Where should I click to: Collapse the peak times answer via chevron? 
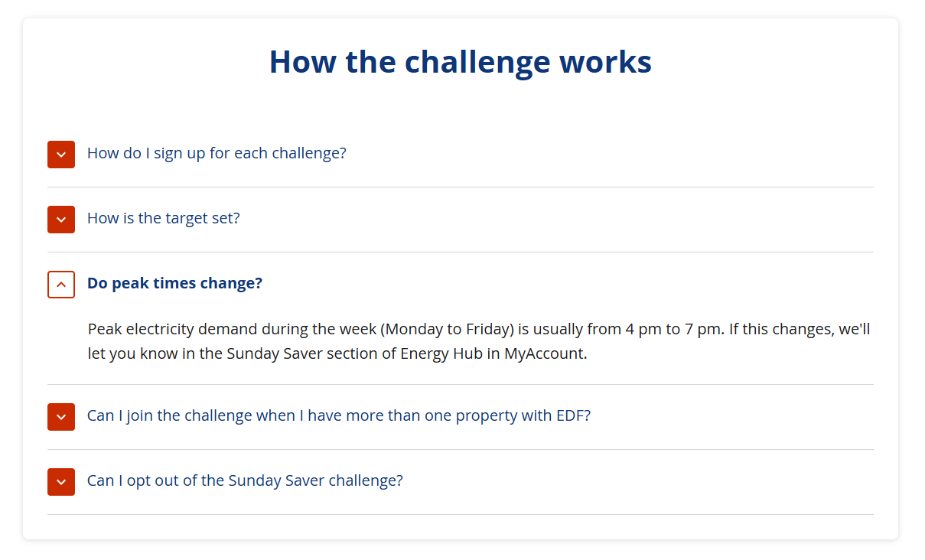61,285
